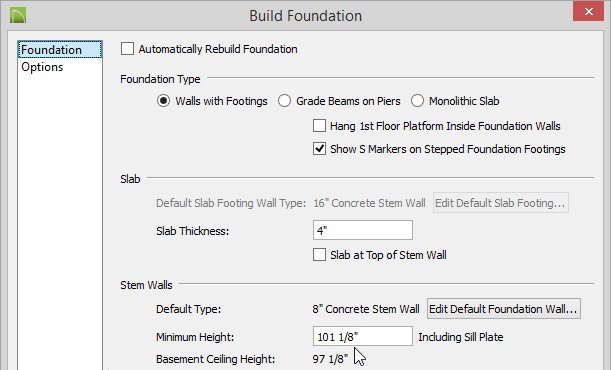Close the Build Foundation dialog
Image resolution: width=611 pixels, height=370 pixels.
tap(588, 11)
